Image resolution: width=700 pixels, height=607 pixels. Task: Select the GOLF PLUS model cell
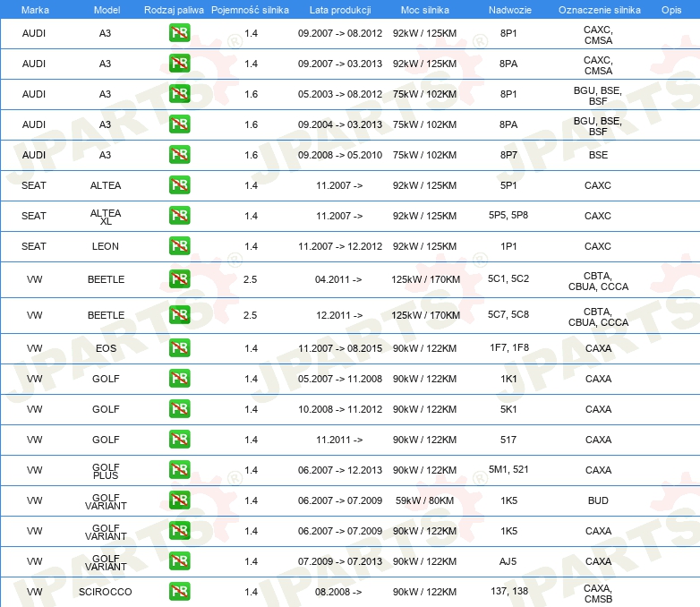[106, 471]
